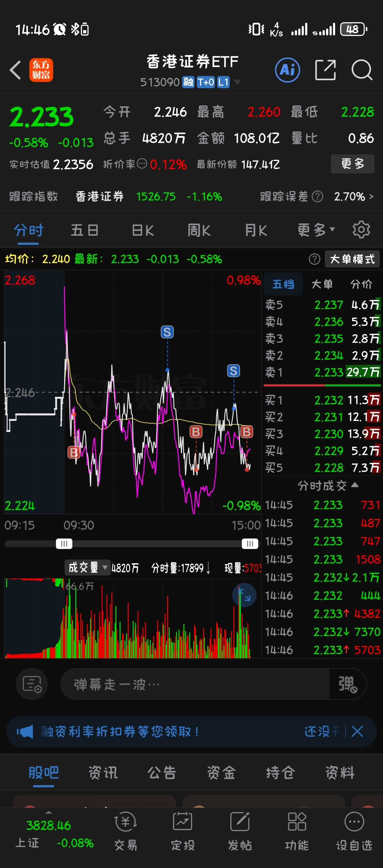
Task: Tap the 融 margin tag
Action: tap(188, 82)
